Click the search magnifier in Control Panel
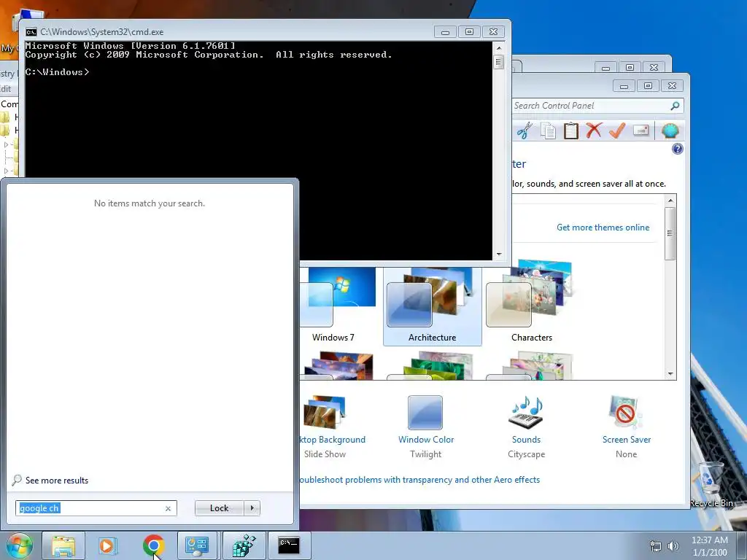The image size is (747, 560). [x=675, y=106]
